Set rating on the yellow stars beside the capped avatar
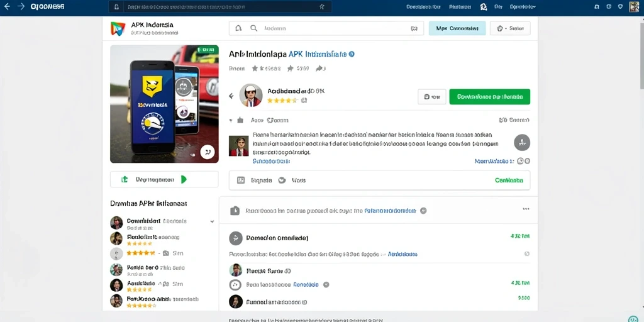 click(282, 100)
